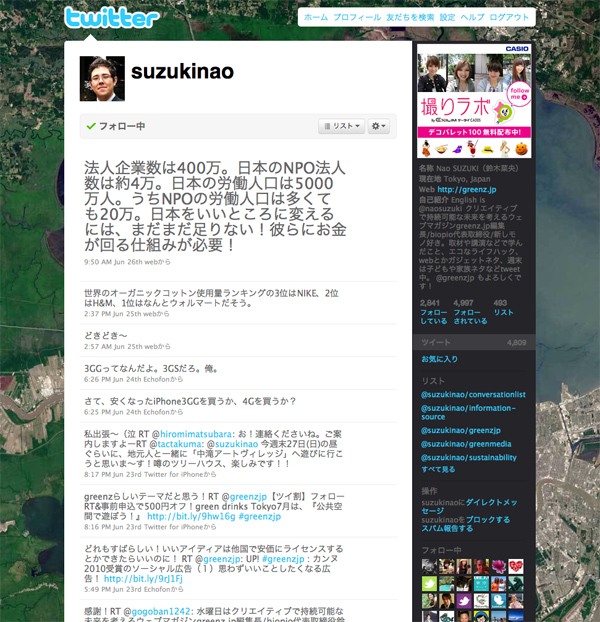Image resolution: width=600 pixels, height=622 pixels.
Task: Click the purple shoe icon in ad
Action: 457,150
